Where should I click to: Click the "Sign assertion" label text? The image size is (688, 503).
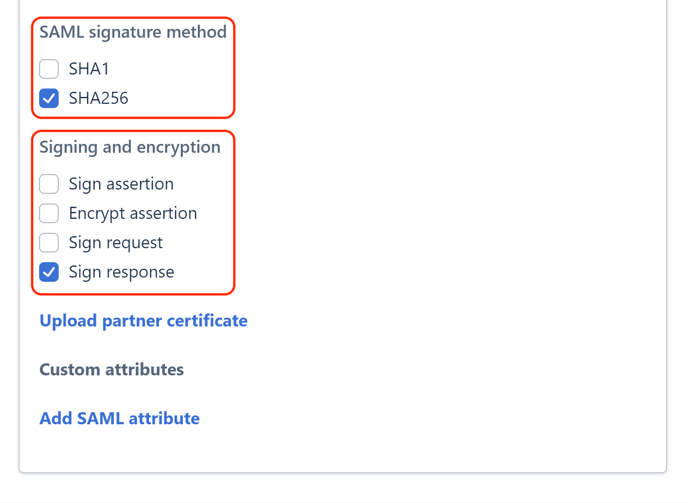(121, 184)
